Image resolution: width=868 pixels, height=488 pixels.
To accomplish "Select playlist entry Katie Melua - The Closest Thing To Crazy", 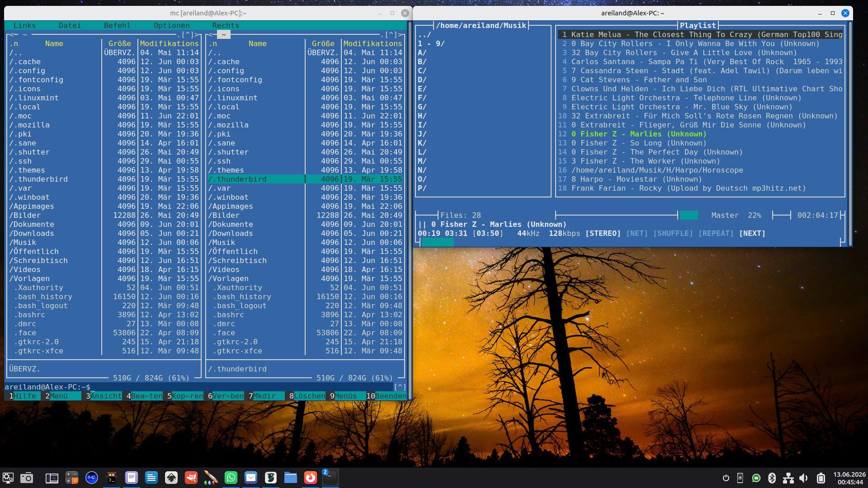I will [x=700, y=35].
